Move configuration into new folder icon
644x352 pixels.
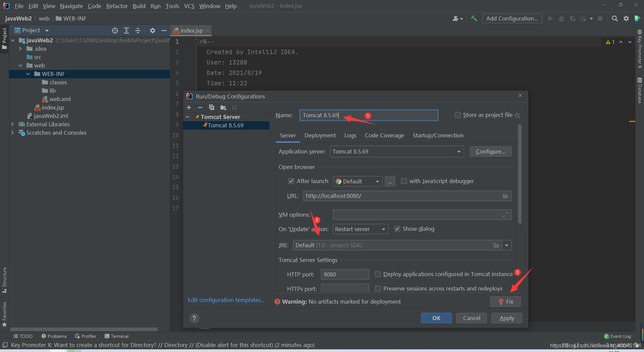click(x=223, y=107)
